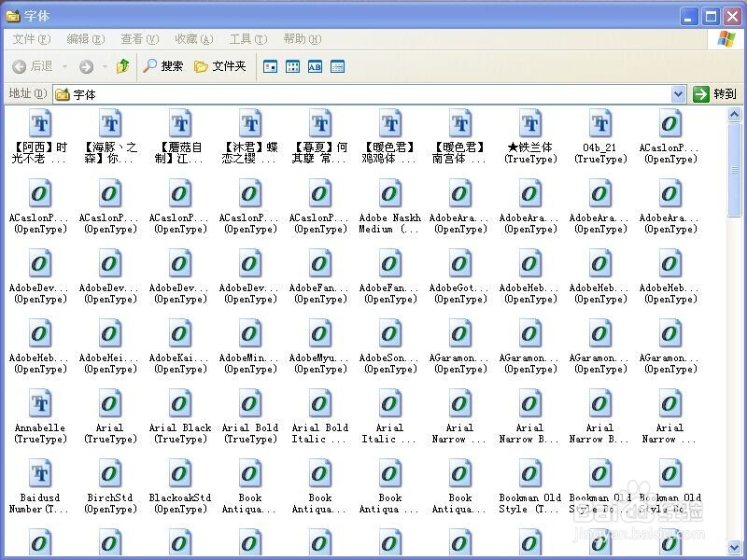Go up one folder level
747x560 pixels.
click(123, 66)
